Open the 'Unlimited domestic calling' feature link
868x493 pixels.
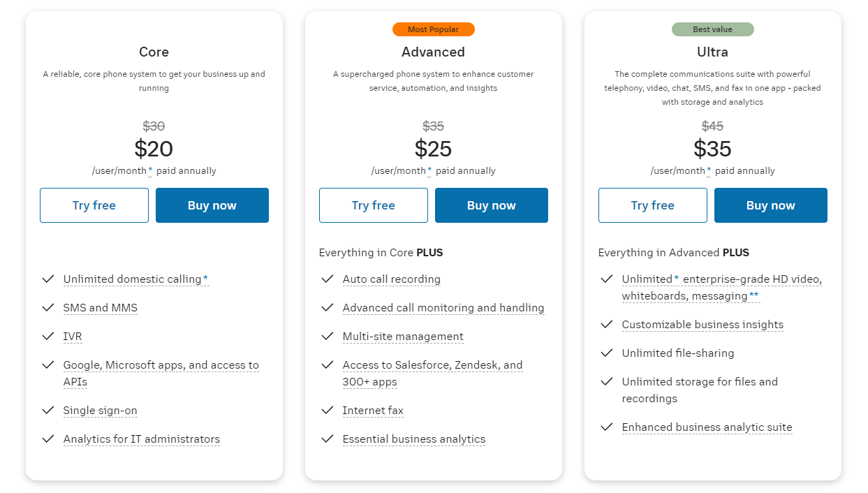click(133, 279)
